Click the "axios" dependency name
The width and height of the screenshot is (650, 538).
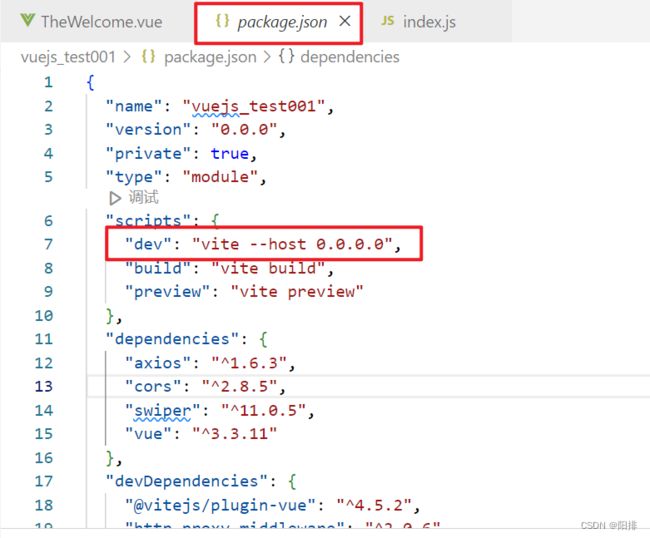click(x=153, y=362)
